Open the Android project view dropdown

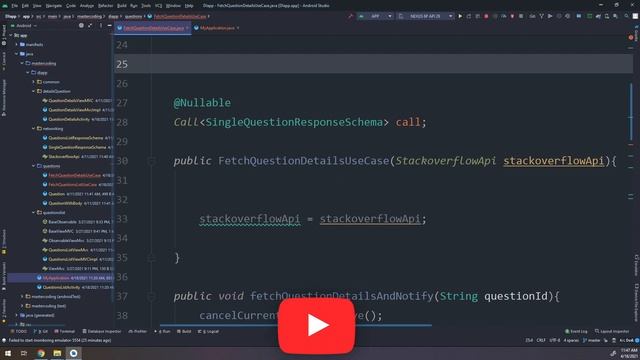24,26
